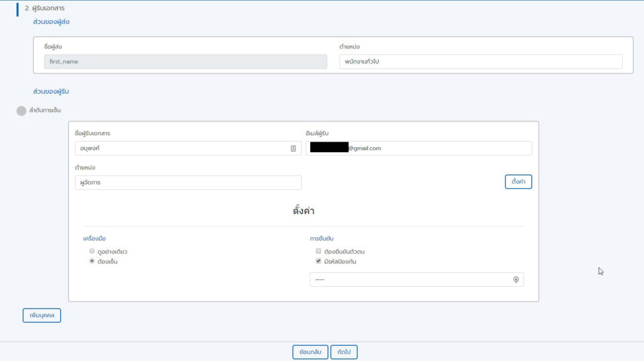Click the recipient email field
This screenshot has height=361, width=644.
pyautogui.click(x=418, y=148)
